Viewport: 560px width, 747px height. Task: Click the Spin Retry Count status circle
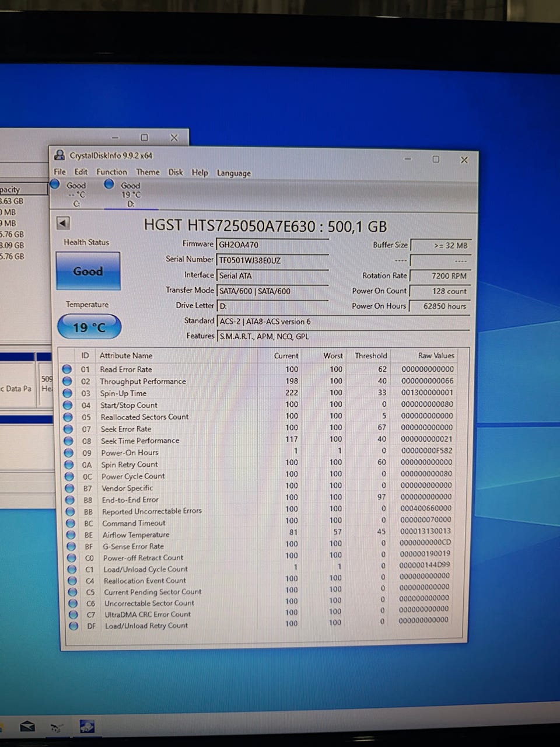point(69,465)
